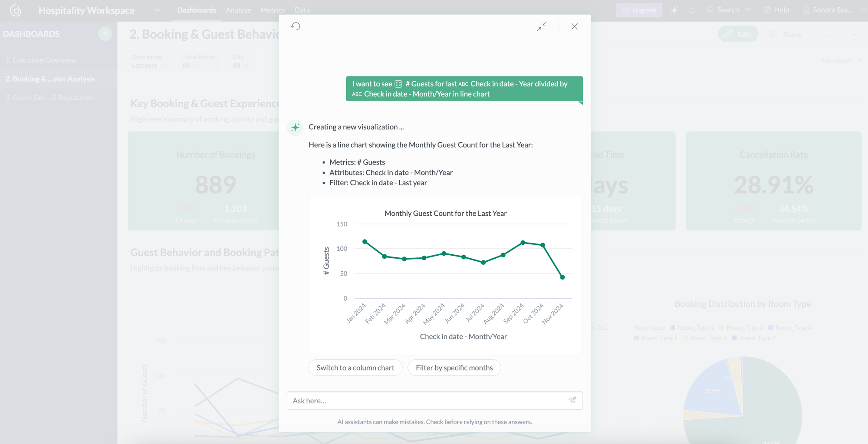
Task: Click Switch to a column chart
Action: click(x=355, y=367)
